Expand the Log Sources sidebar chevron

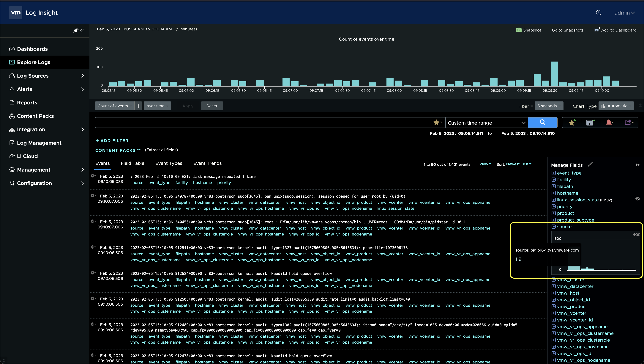83,76
